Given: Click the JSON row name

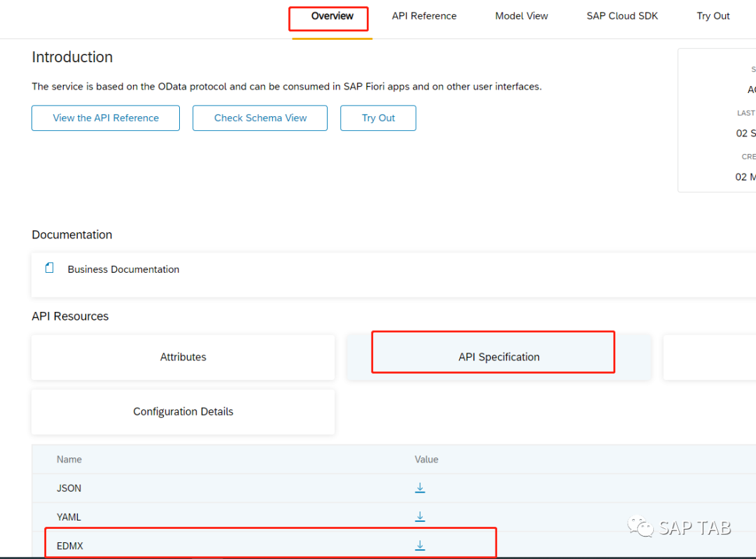Looking at the screenshot, I should tap(69, 488).
